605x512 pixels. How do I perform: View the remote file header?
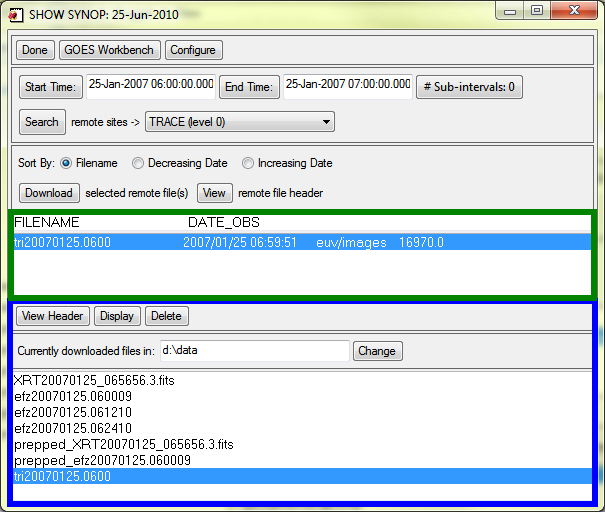[215, 193]
